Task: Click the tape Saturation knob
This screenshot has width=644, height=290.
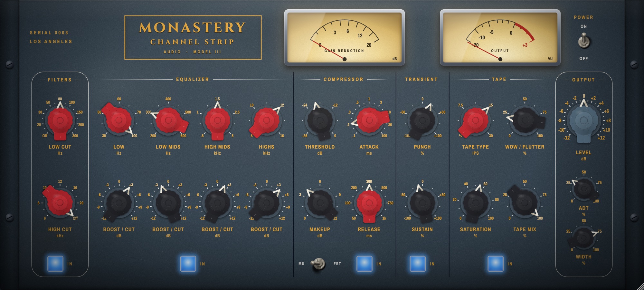Action: point(475,203)
